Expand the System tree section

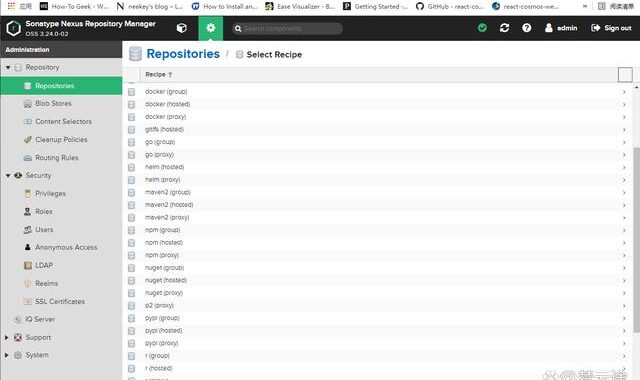tap(7, 355)
